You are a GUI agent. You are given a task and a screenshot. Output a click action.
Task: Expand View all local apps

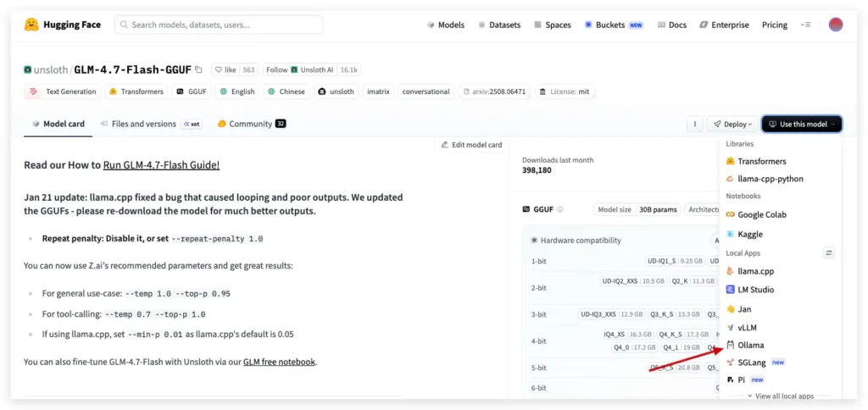point(780,396)
